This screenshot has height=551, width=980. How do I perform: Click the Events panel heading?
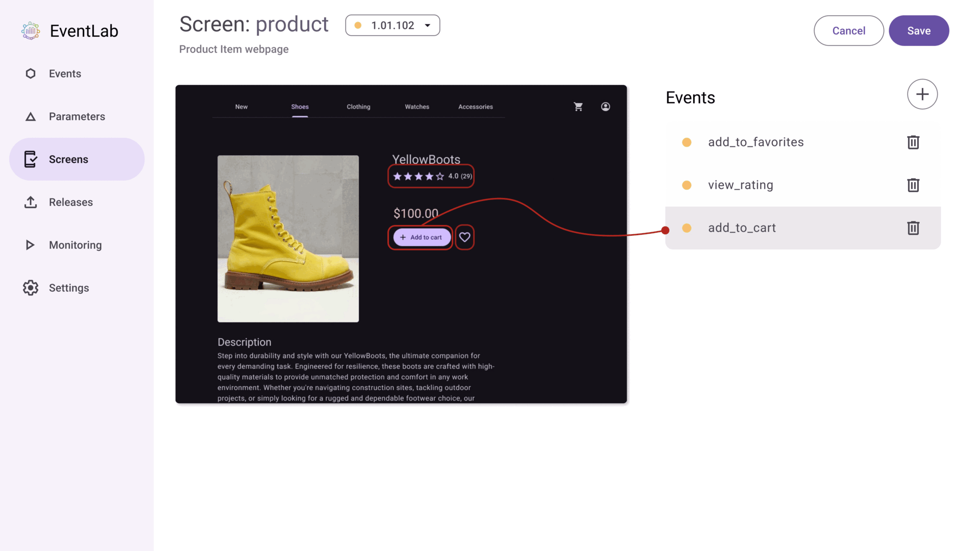(691, 97)
